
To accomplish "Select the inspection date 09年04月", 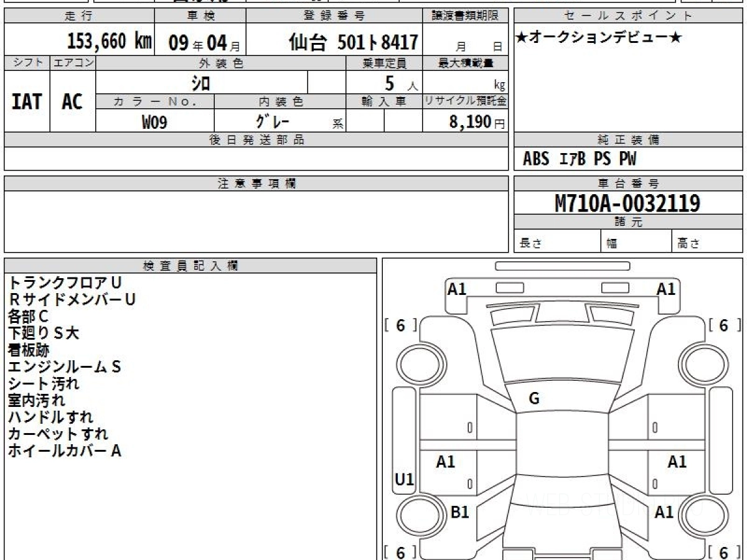I will [x=199, y=42].
